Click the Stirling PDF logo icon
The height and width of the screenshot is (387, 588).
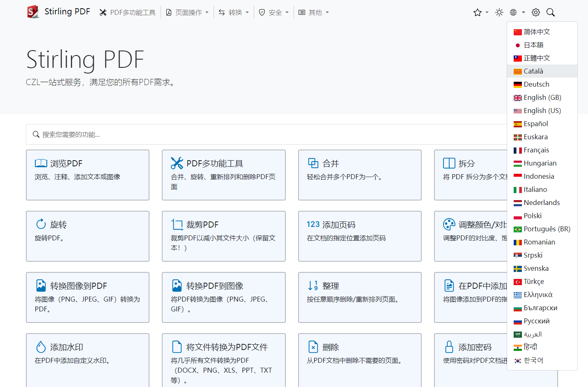(33, 12)
